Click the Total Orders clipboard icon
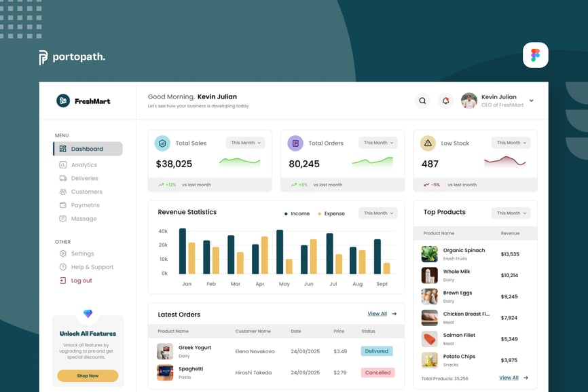This screenshot has height=392, width=588. (295, 143)
